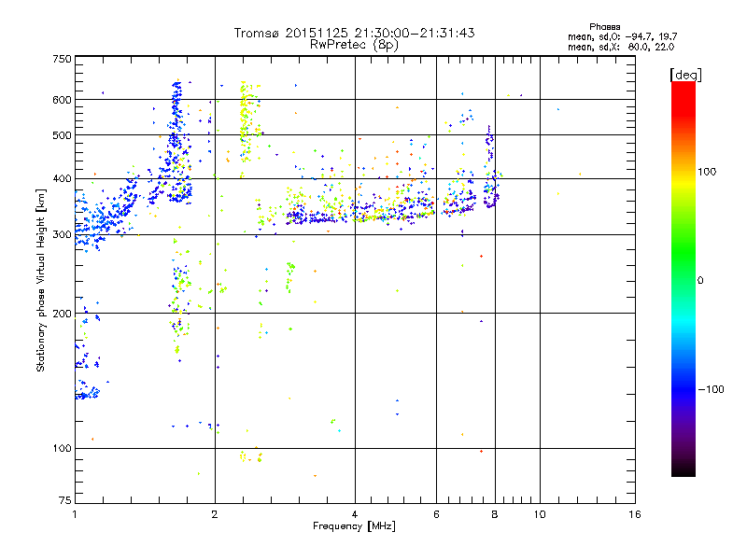Viewport: 747px width, 560px height.
Task: Click the colorbar "-100" degree tick label
Action: coord(712,389)
